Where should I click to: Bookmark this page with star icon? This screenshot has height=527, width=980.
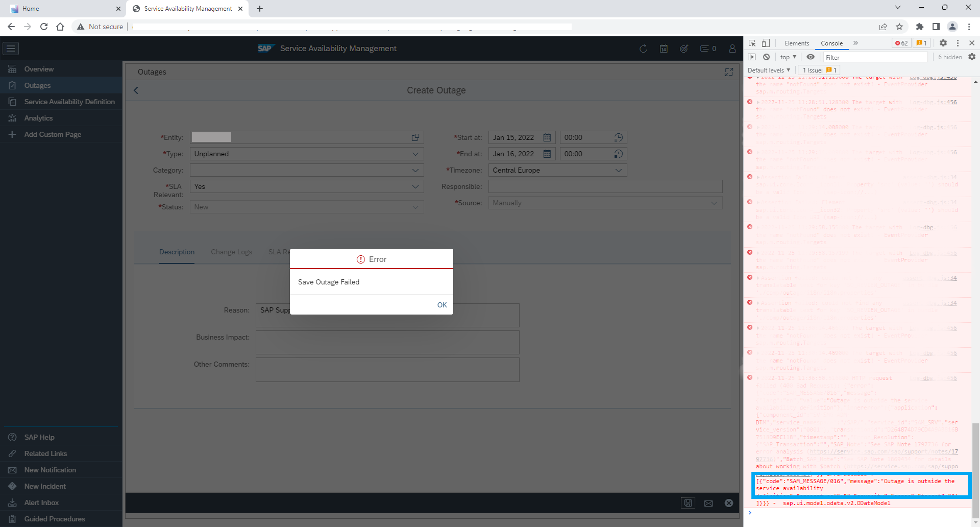[x=899, y=27]
